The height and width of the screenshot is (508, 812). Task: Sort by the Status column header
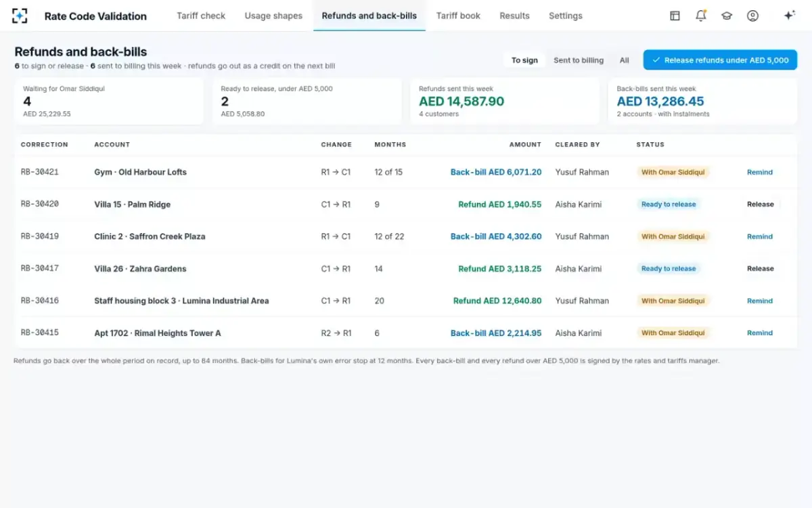point(650,144)
